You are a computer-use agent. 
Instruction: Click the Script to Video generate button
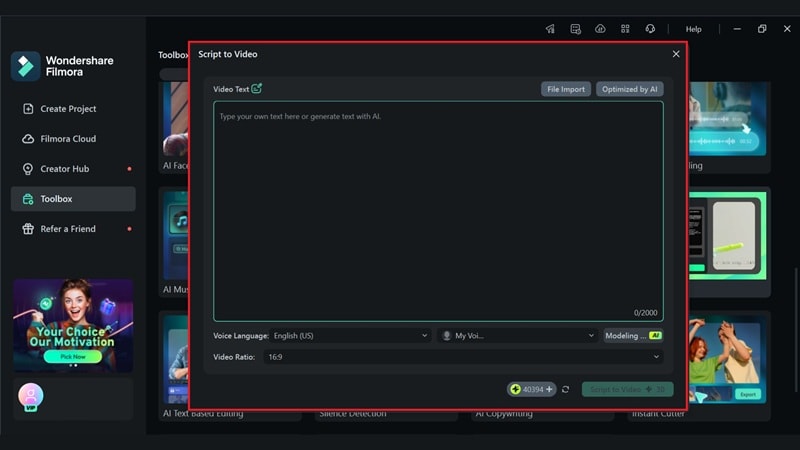coord(628,389)
